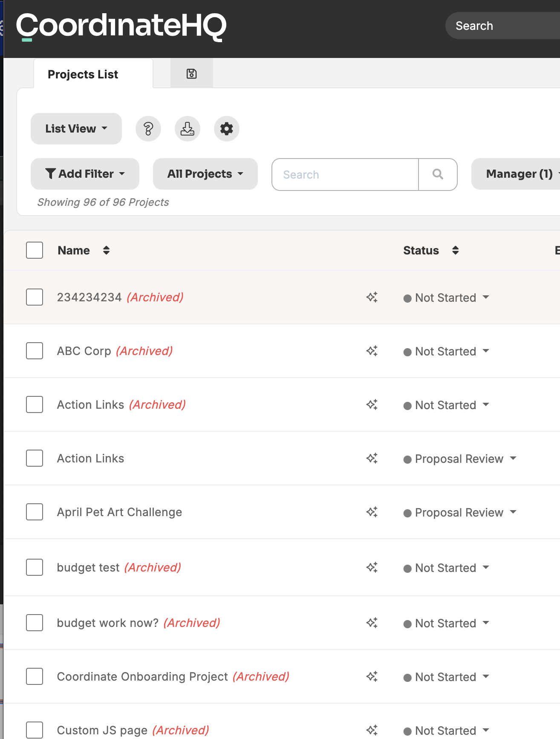Click sparkle icon on archived Action Links row
Viewport: 560px width, 739px height.
click(372, 404)
